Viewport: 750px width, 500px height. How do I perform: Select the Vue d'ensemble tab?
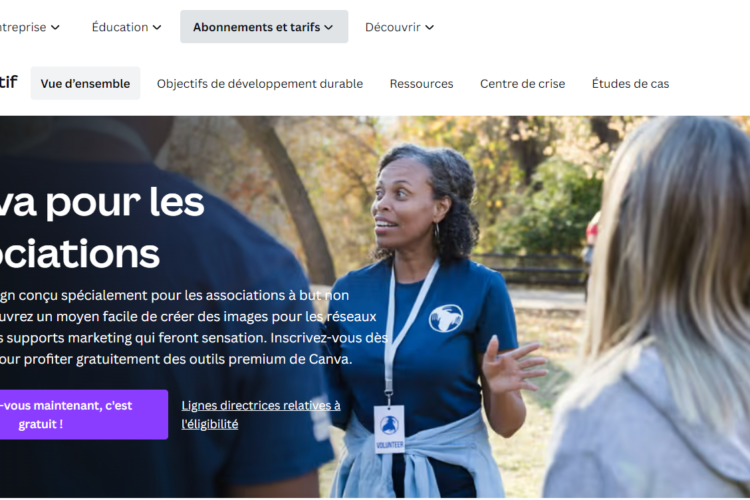click(85, 83)
